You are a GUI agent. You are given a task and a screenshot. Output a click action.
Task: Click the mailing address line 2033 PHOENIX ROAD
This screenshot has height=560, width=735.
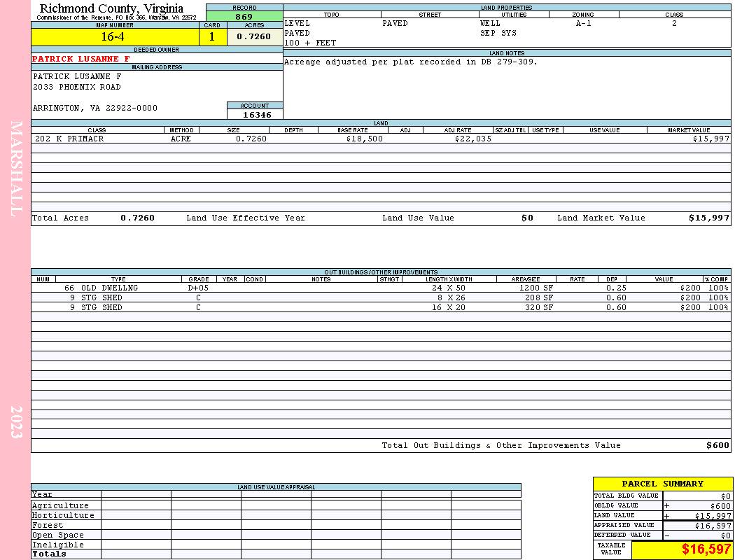(77, 87)
